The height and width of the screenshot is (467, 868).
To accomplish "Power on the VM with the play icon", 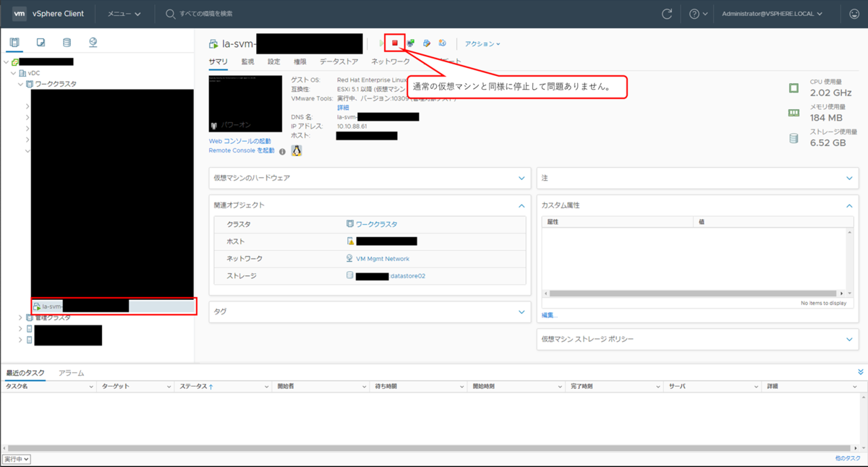I will (x=381, y=43).
